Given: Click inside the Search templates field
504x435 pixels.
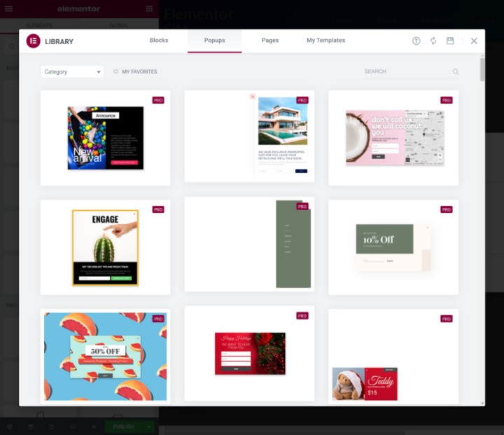Looking at the screenshot, I should click(x=406, y=71).
